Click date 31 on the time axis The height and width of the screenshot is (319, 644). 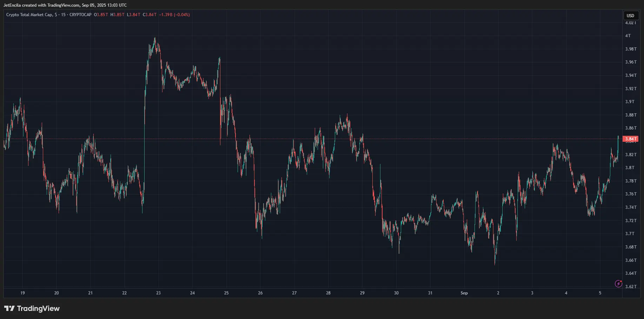point(430,293)
